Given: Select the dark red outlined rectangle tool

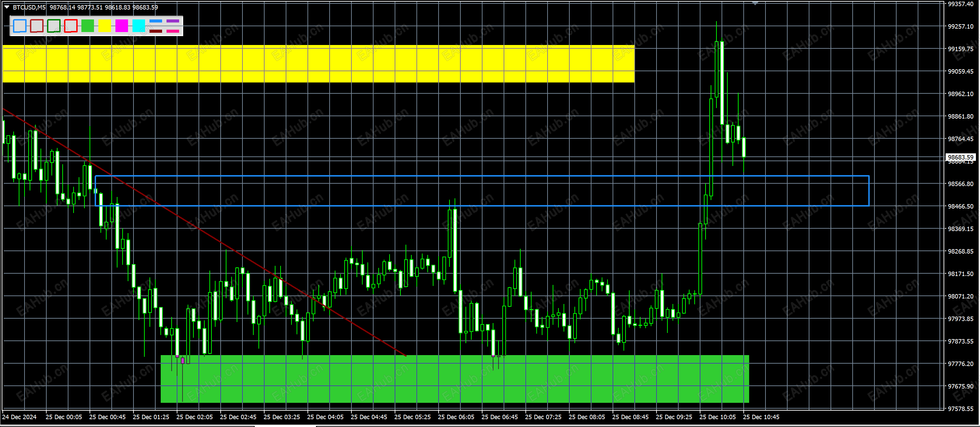Looking at the screenshot, I should (36, 26).
